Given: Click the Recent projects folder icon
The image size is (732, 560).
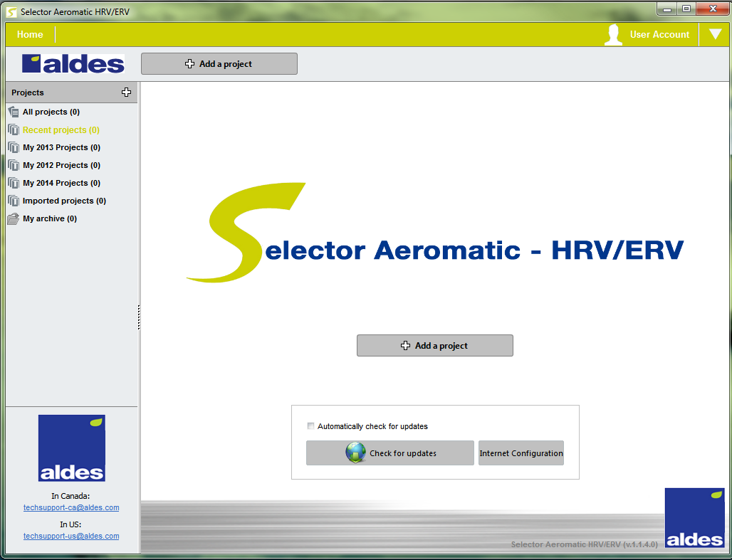Looking at the screenshot, I should point(14,130).
